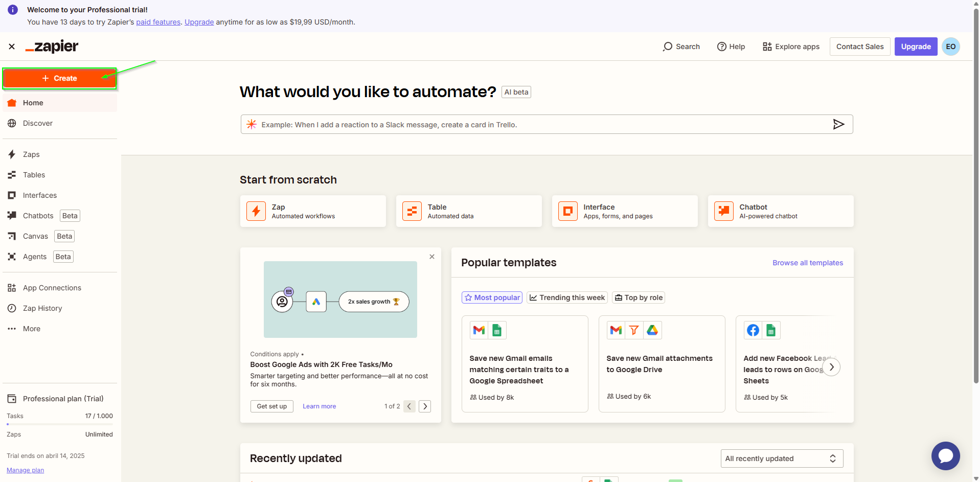Click the orange Chatbot icon card
This screenshot has height=482, width=980.
(x=724, y=211)
